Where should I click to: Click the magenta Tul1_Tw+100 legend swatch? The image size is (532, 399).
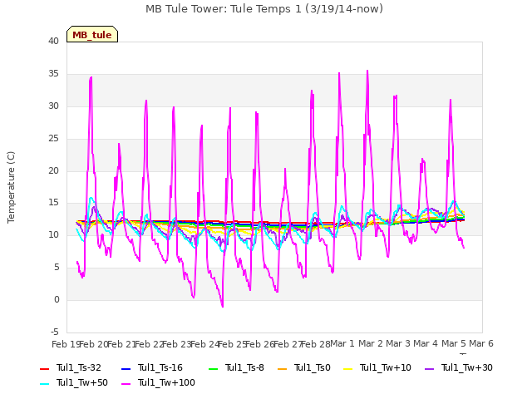point(126,383)
